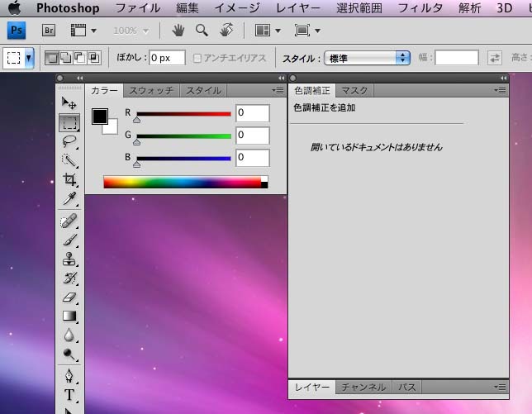
Task: Choose Add to selection mode
Action: [x=65, y=58]
